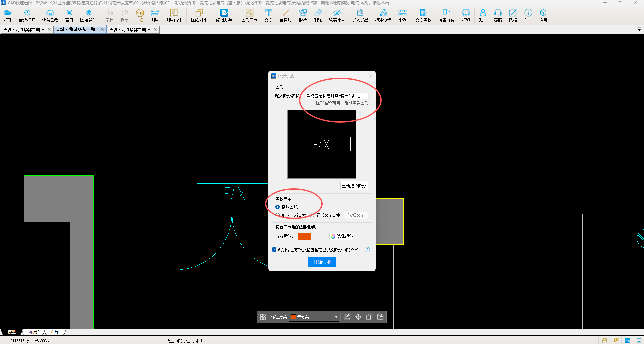Select the 测量 measure tool
Viewport: 644px width, 344px height.
tap(155, 15)
